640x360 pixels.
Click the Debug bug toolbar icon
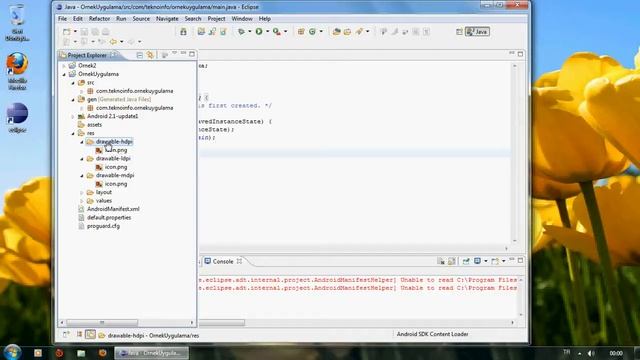[241, 31]
